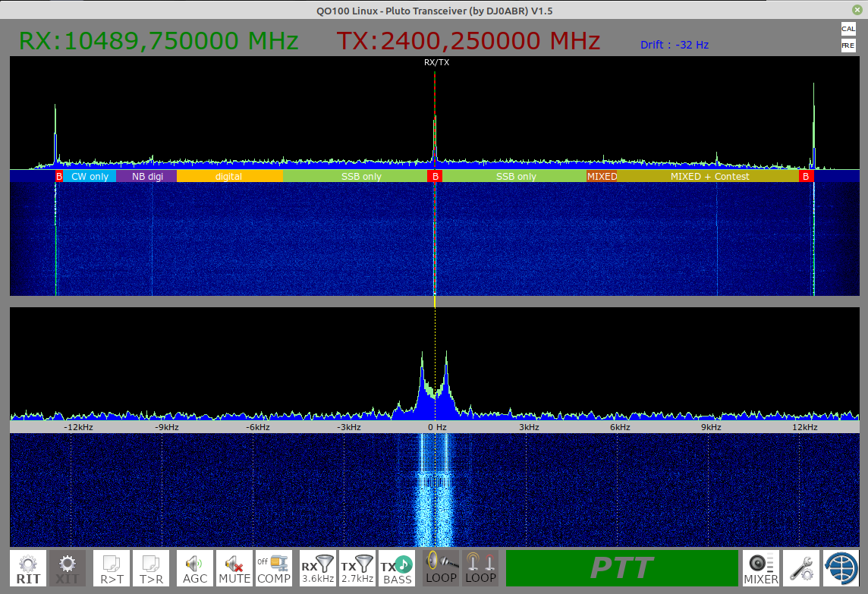
Task: Open settings with the wrench icon
Action: pyautogui.click(x=800, y=569)
